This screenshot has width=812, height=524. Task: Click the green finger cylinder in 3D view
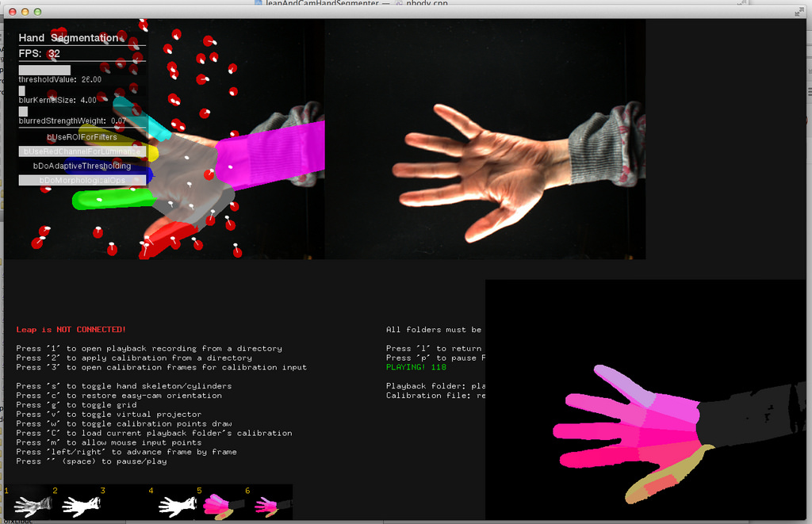pos(114,199)
